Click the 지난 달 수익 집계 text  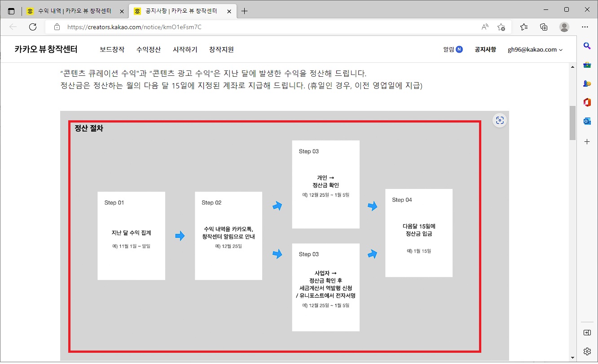coord(132,233)
